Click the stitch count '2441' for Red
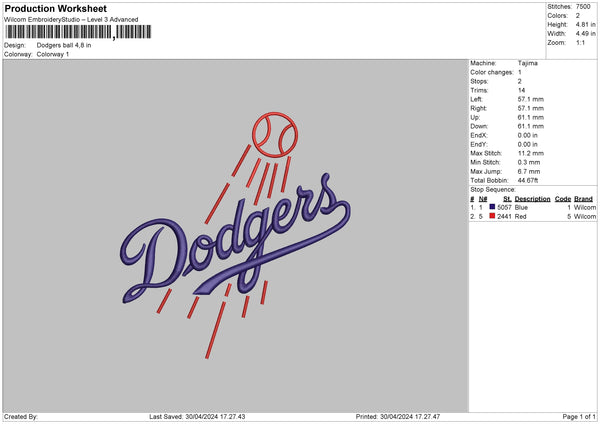The width and height of the screenshot is (600, 424). pos(504,217)
